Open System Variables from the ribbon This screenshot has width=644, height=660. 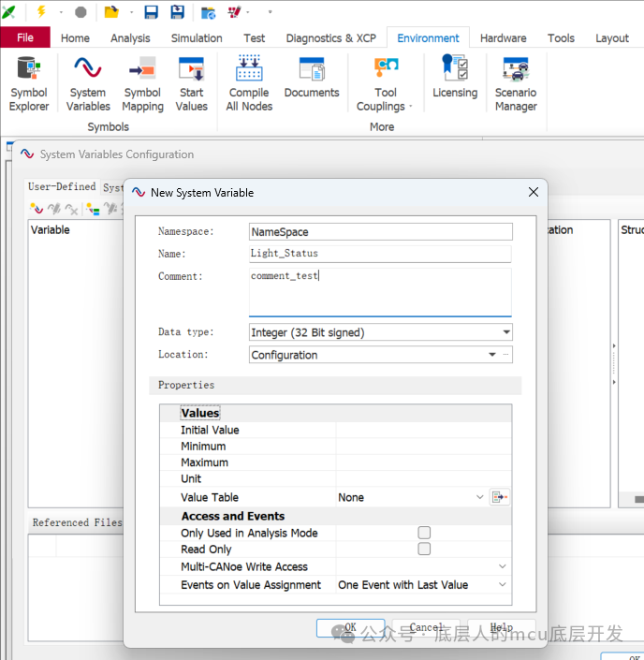click(88, 83)
